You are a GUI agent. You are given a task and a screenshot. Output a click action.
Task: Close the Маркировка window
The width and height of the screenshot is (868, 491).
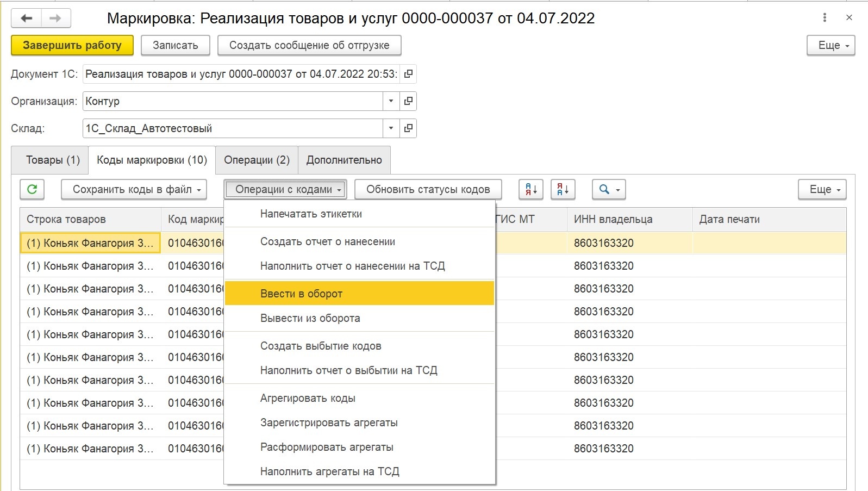tap(849, 18)
